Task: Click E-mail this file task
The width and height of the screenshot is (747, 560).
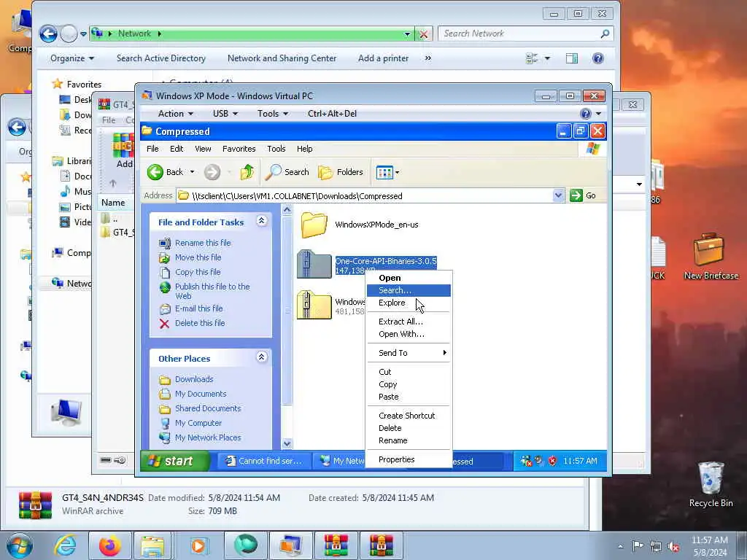Action: (198, 308)
